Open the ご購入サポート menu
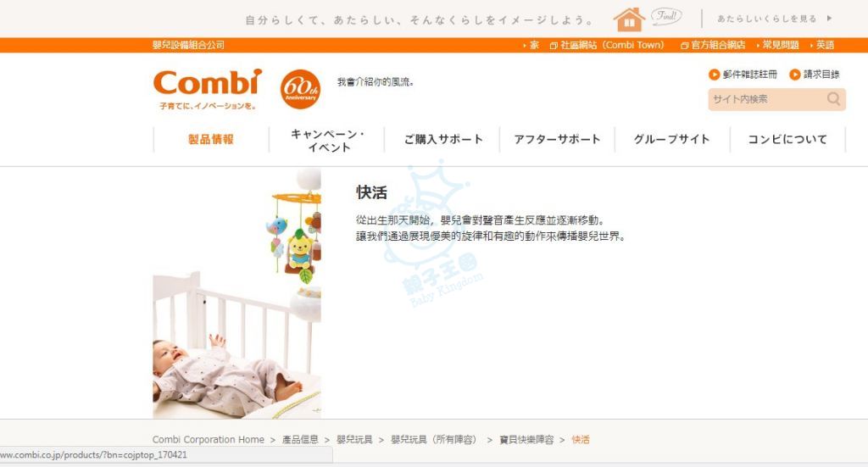The width and height of the screenshot is (868, 467). click(x=442, y=140)
